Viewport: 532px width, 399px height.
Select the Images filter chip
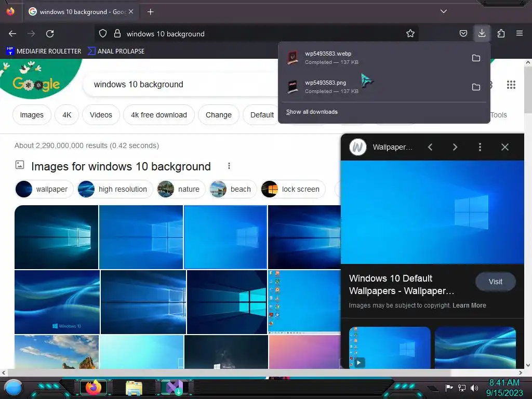(x=32, y=115)
